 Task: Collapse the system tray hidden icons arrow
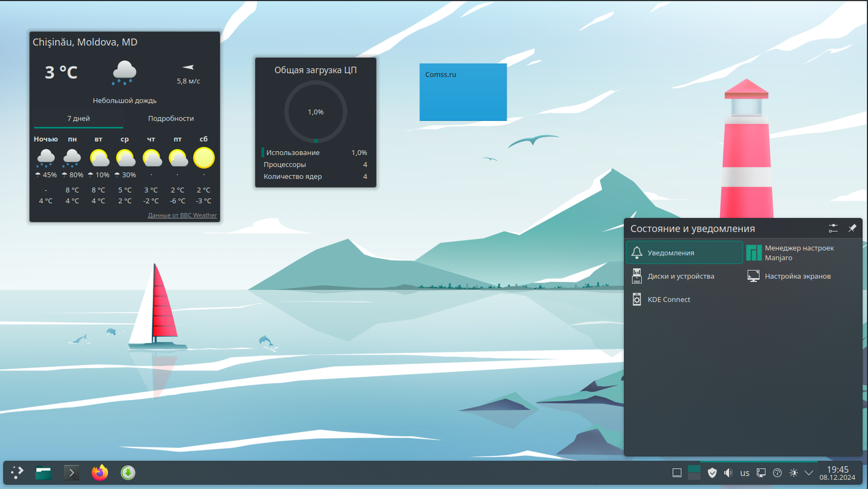coord(809,473)
